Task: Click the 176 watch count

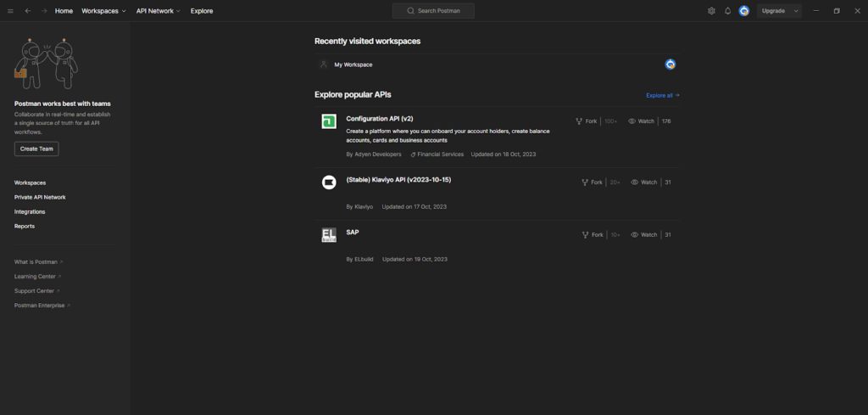Action: pyautogui.click(x=666, y=121)
